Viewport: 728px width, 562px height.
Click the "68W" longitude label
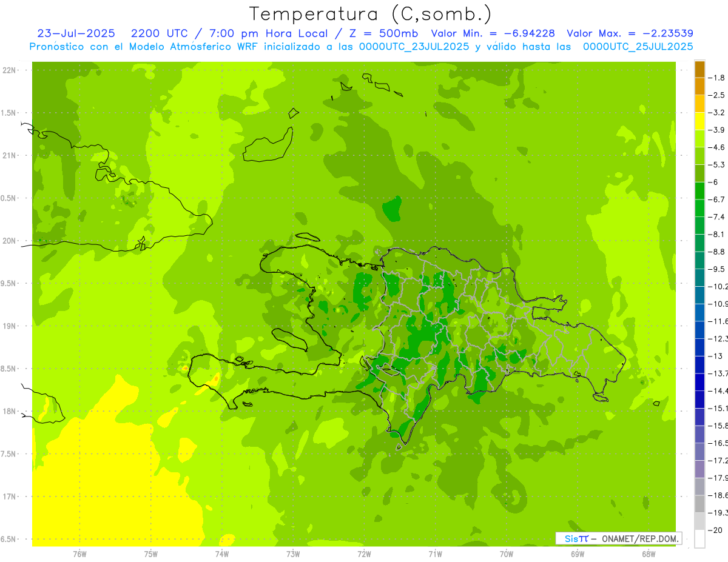click(x=649, y=554)
